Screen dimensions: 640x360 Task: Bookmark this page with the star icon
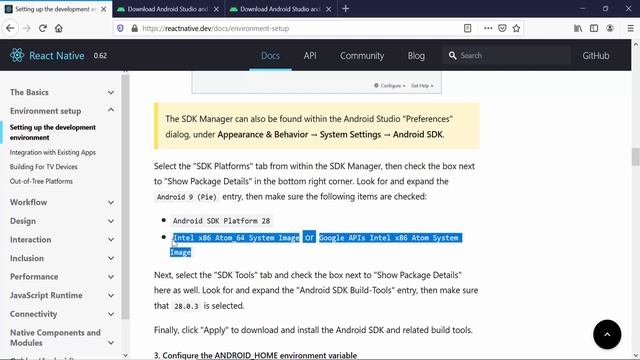(516, 28)
